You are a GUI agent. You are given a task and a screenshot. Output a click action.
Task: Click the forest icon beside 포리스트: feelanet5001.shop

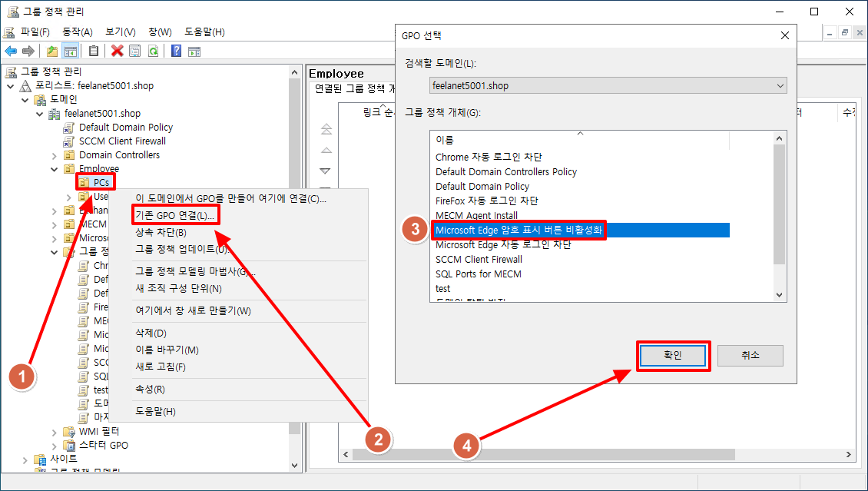[x=26, y=86]
